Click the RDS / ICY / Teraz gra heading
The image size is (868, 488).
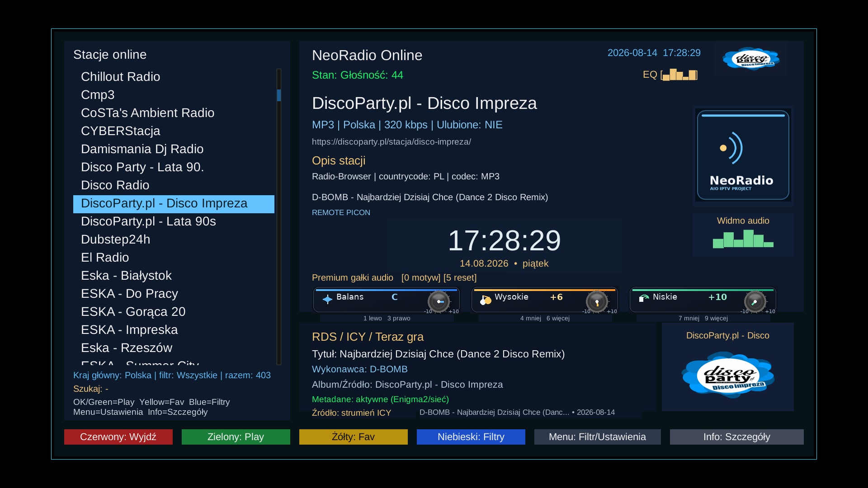[x=368, y=337]
